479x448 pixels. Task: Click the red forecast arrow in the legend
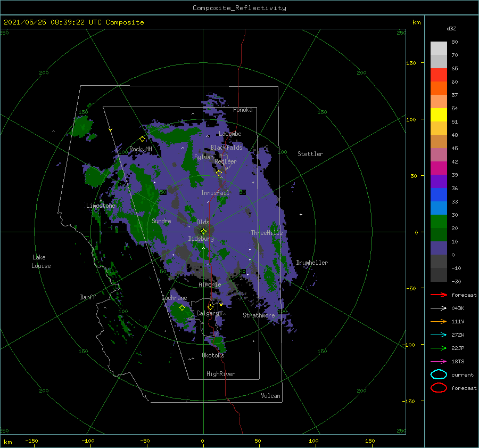[x=439, y=295]
